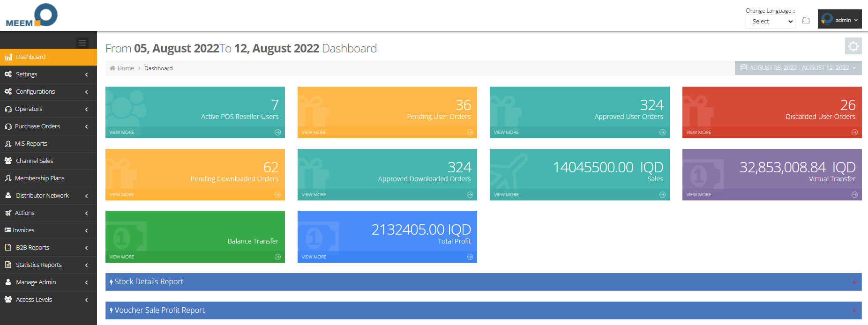This screenshot has width=868, height=325.
Task: Open the settings gear icon at top right
Action: 853,46
